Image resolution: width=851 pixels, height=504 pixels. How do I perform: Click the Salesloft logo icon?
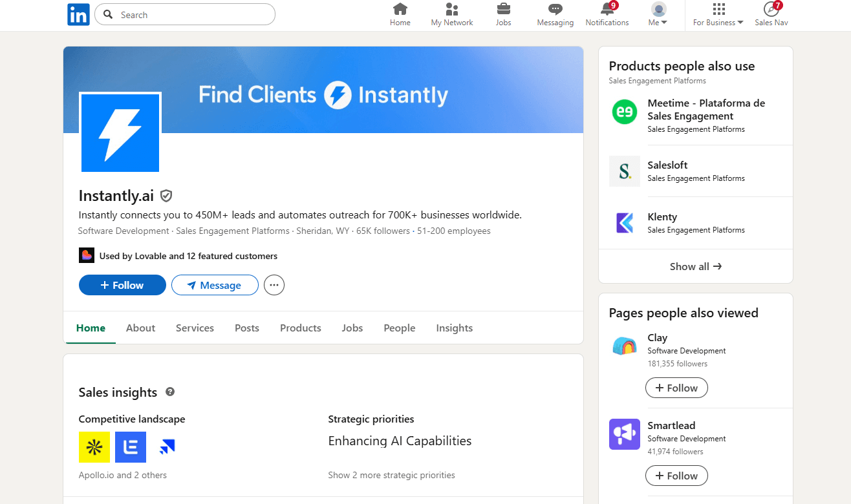point(625,171)
